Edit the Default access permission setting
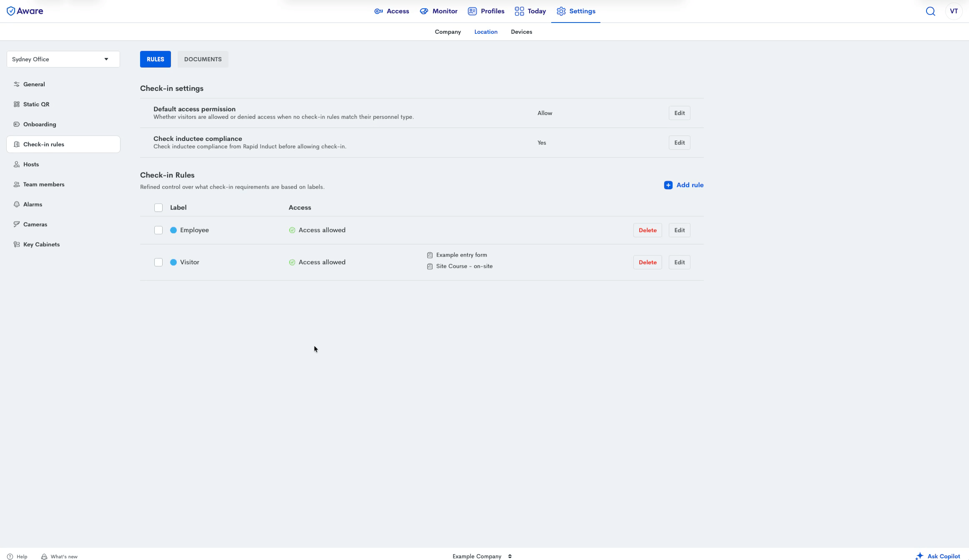This screenshot has height=560, width=969. click(679, 113)
